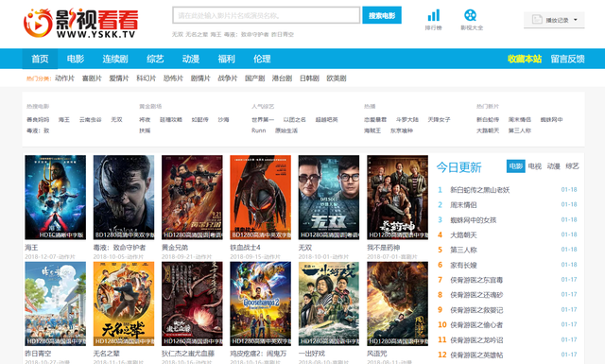Open the 狄仁杰之蚩尤血藤 poster
This screenshot has height=364, width=605.
click(x=192, y=303)
